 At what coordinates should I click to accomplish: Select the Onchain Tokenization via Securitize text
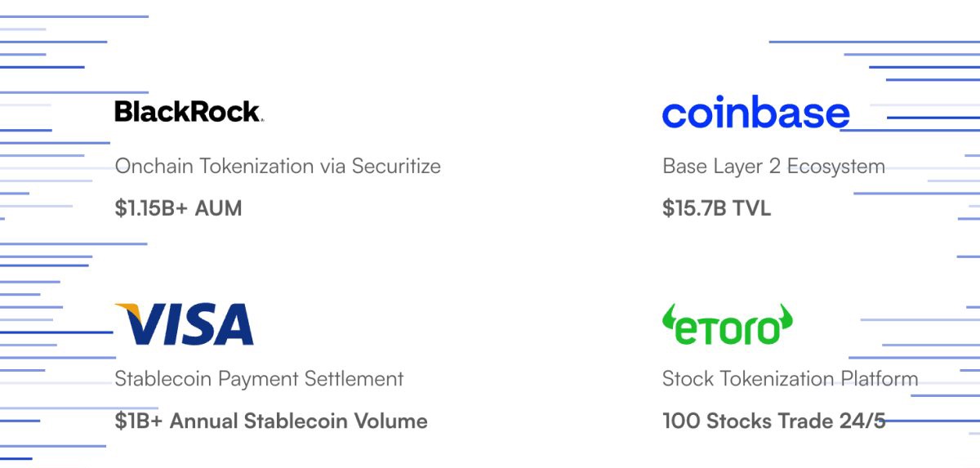[278, 167]
